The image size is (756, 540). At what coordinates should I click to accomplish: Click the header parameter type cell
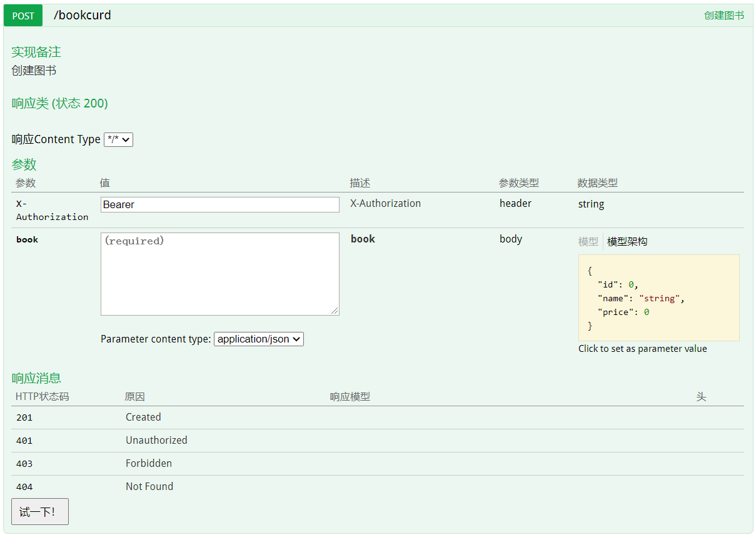tap(515, 203)
